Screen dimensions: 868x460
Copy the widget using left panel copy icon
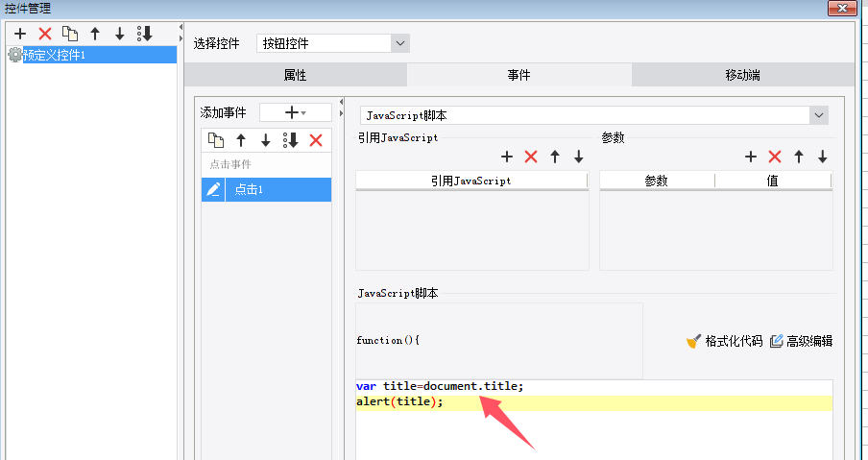pyautogui.click(x=69, y=34)
